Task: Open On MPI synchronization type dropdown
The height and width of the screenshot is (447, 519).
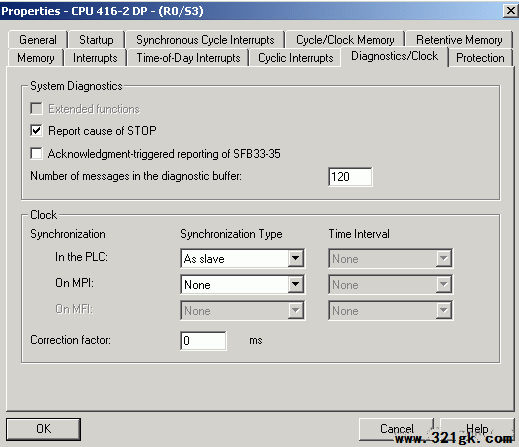Action: coord(242,285)
